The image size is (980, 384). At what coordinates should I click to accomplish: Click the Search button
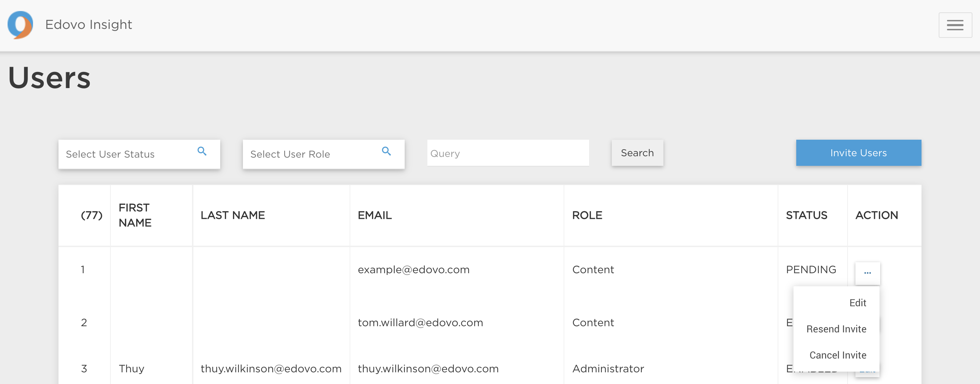tap(637, 153)
